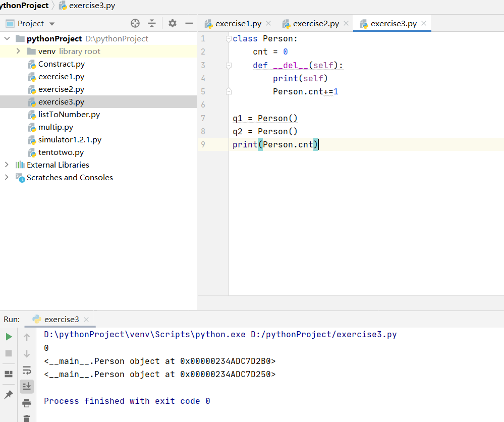
Task: Click 'print(Person.cnt)' on line 9
Action: [x=275, y=144]
